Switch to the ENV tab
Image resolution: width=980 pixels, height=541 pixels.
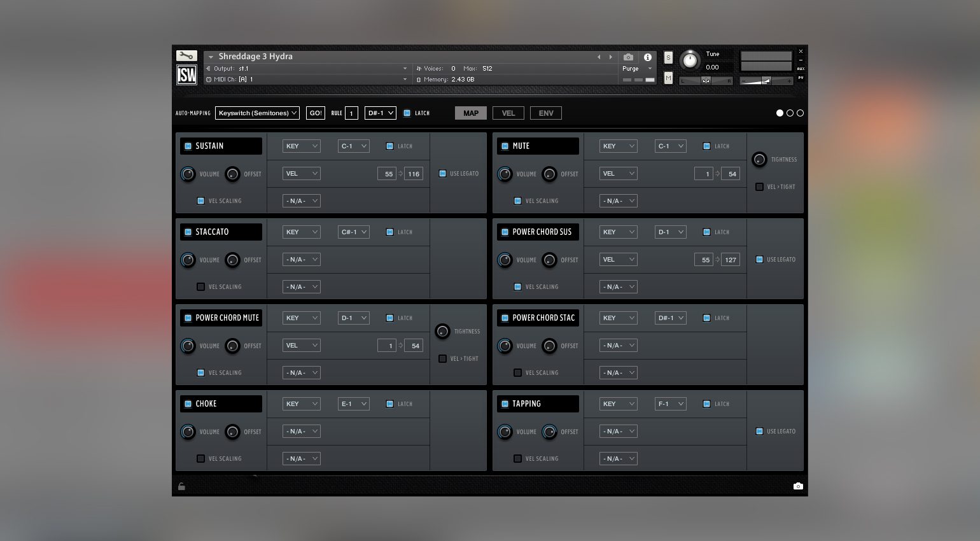coord(545,113)
